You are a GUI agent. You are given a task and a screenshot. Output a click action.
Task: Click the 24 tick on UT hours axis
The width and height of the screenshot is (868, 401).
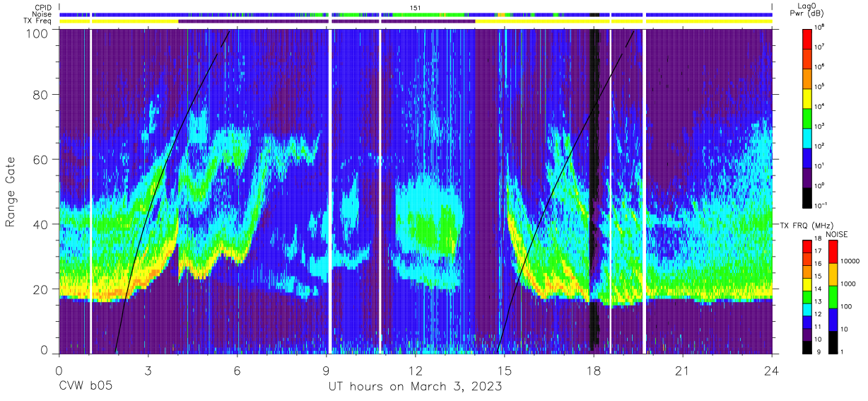tap(772, 370)
